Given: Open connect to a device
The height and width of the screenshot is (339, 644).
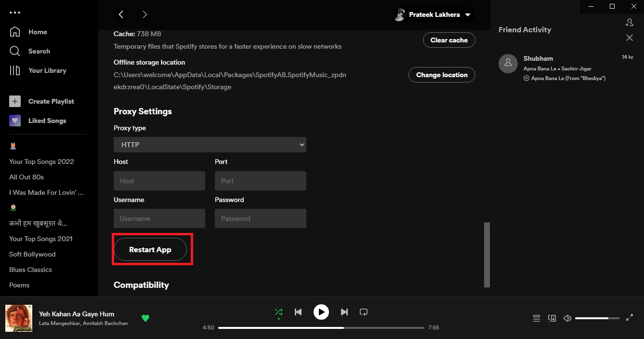Looking at the screenshot, I should 552,318.
